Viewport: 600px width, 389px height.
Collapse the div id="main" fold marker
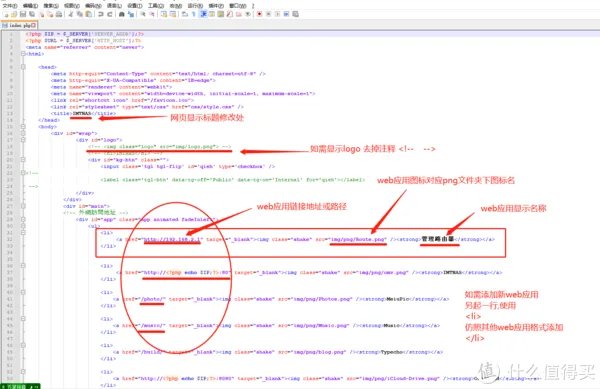click(23, 206)
